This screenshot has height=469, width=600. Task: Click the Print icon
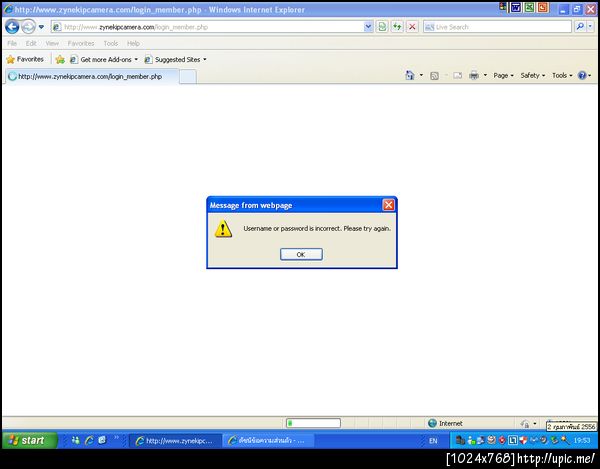tap(474, 75)
